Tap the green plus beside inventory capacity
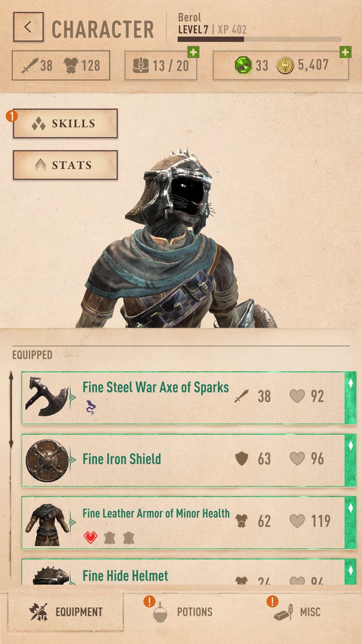Viewport: 362px width, 644px height. click(194, 52)
